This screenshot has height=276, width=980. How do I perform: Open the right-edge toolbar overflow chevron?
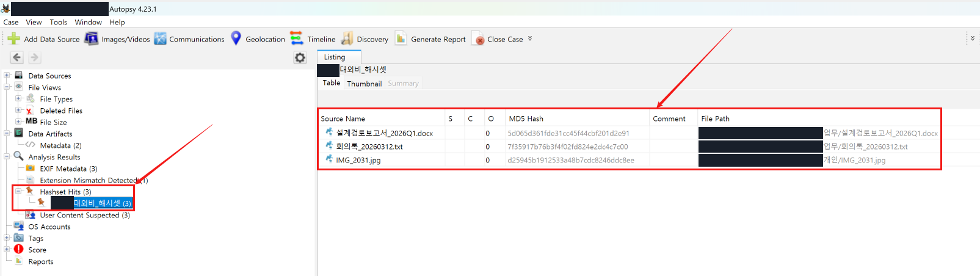(973, 38)
